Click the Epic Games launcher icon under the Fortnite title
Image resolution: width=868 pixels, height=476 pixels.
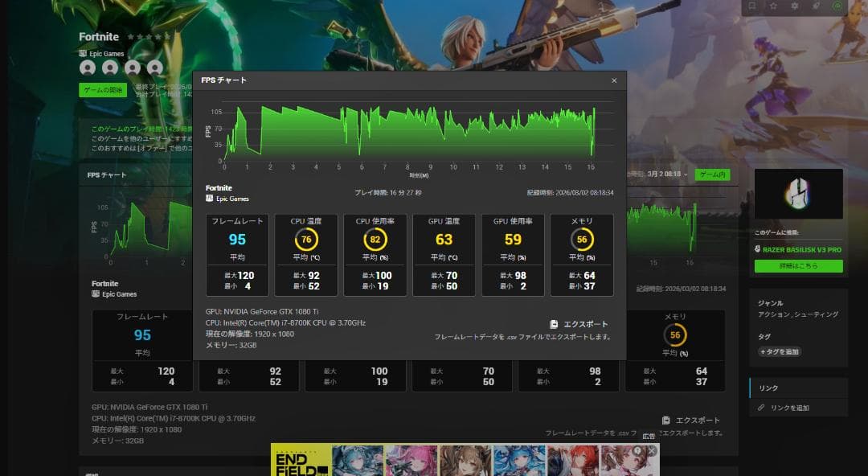(x=83, y=54)
